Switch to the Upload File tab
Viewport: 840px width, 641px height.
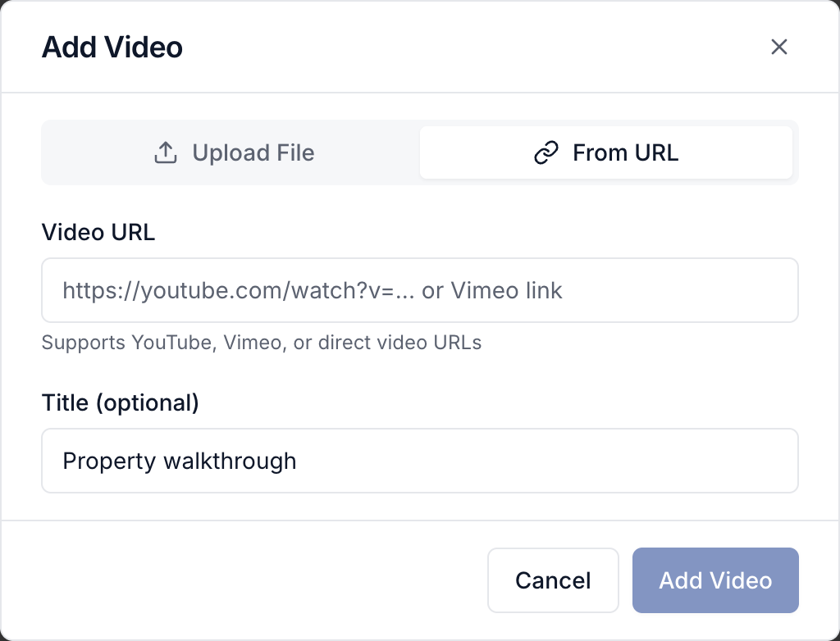click(x=234, y=152)
